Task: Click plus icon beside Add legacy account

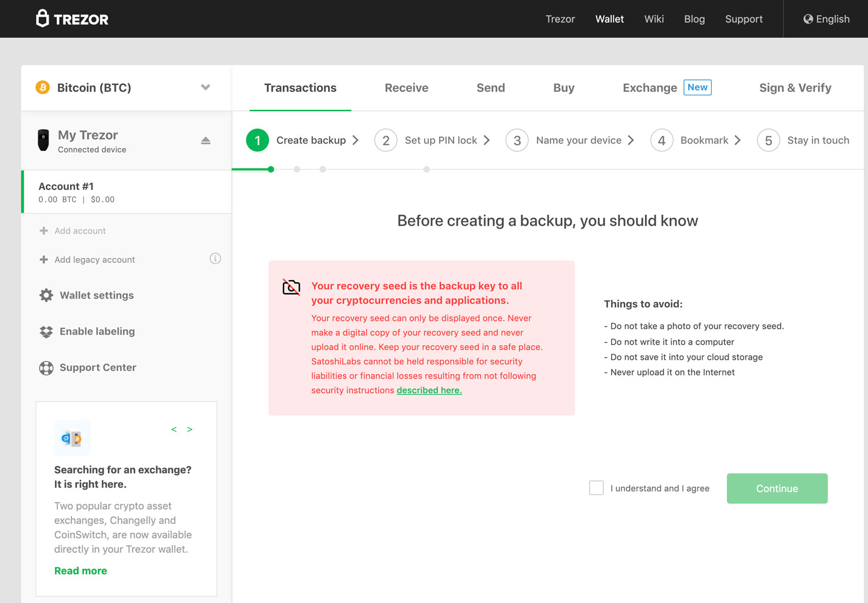Action: pyautogui.click(x=43, y=260)
